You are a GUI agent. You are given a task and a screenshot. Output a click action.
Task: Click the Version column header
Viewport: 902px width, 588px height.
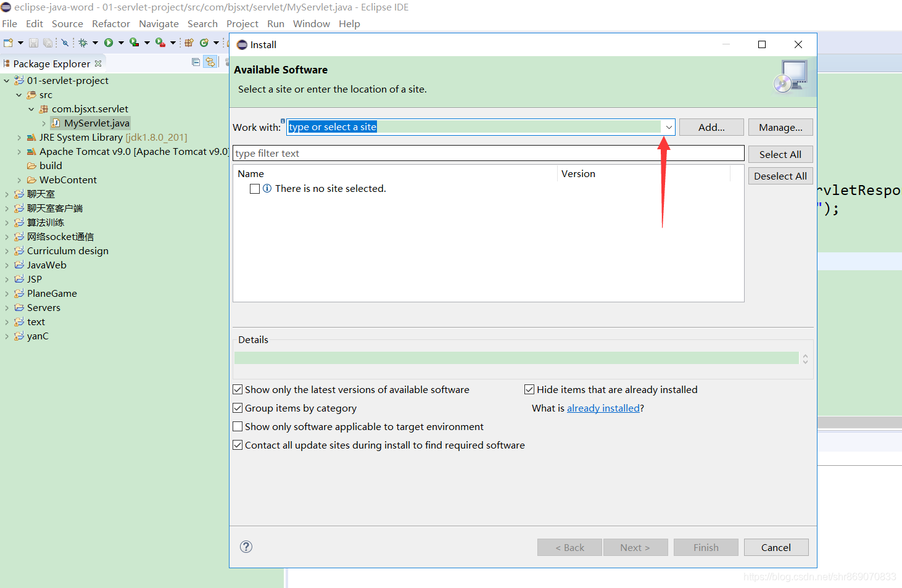pyautogui.click(x=578, y=174)
